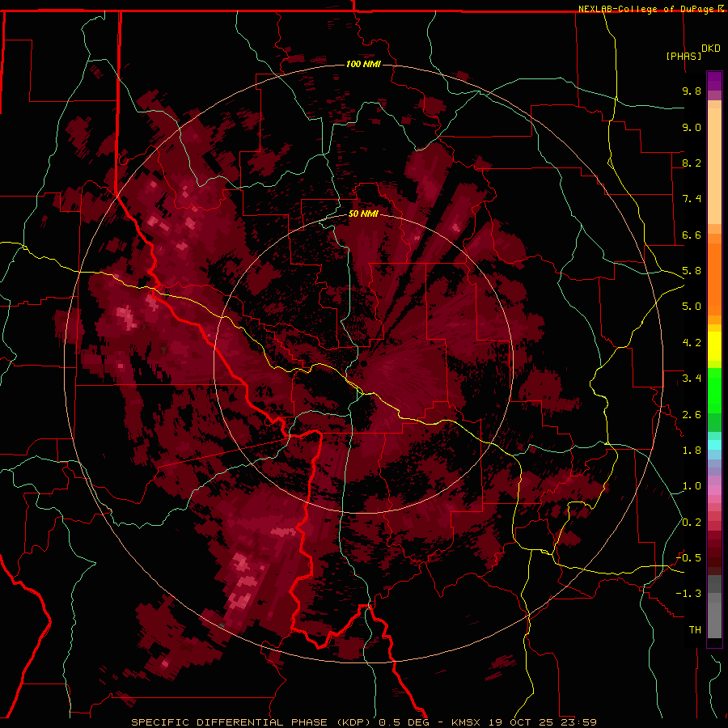Click the TH threshold label on the legend
Screen dimensions: 728x728
pyautogui.click(x=695, y=630)
